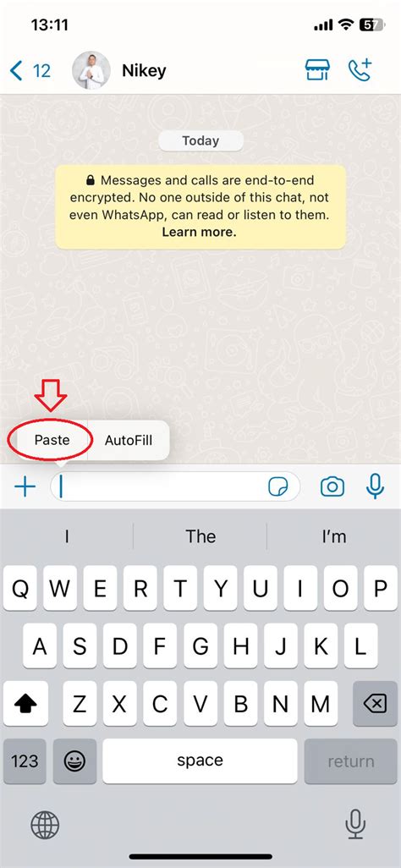Tap the backspace delete key

coord(375,703)
